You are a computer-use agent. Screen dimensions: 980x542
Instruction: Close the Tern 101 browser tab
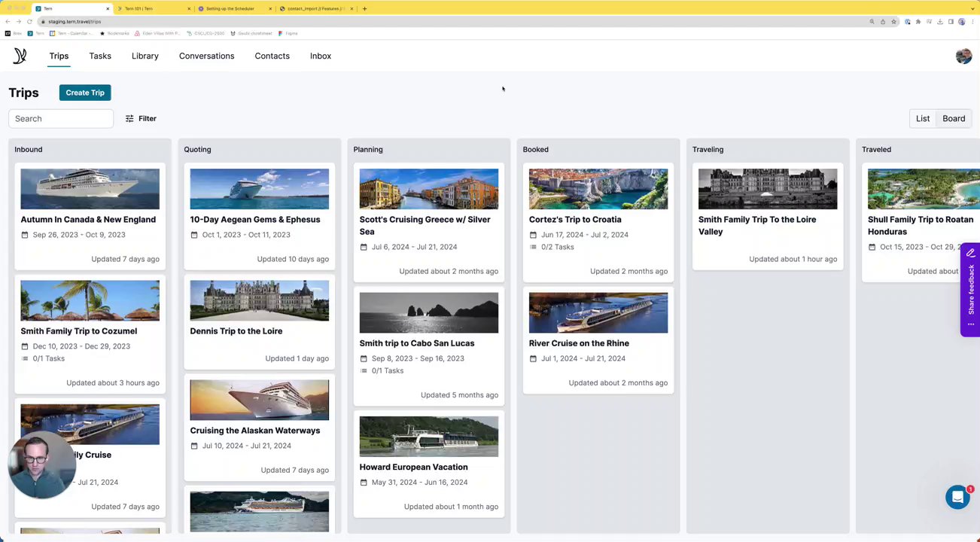(x=189, y=9)
